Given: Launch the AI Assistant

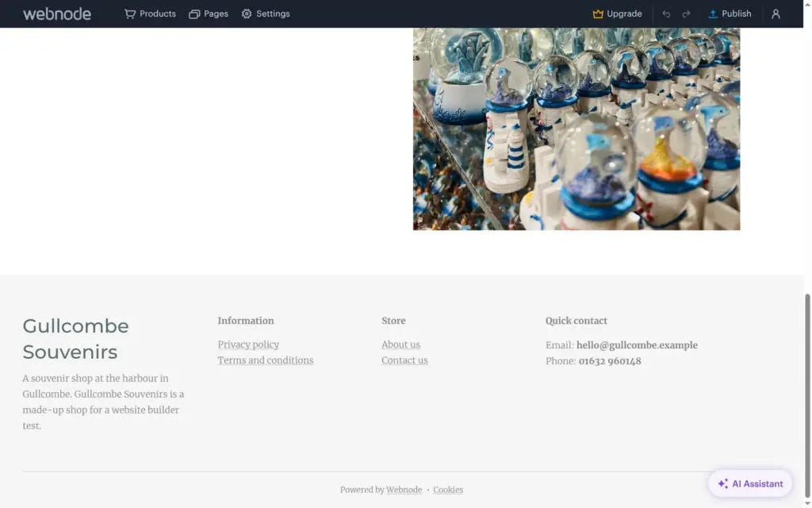Looking at the screenshot, I should [750, 483].
